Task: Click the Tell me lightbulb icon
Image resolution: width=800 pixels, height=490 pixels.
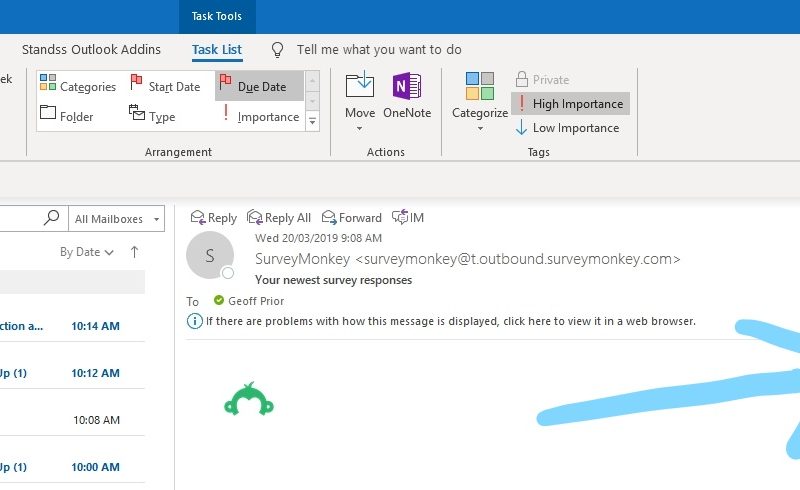Action: tap(277, 50)
